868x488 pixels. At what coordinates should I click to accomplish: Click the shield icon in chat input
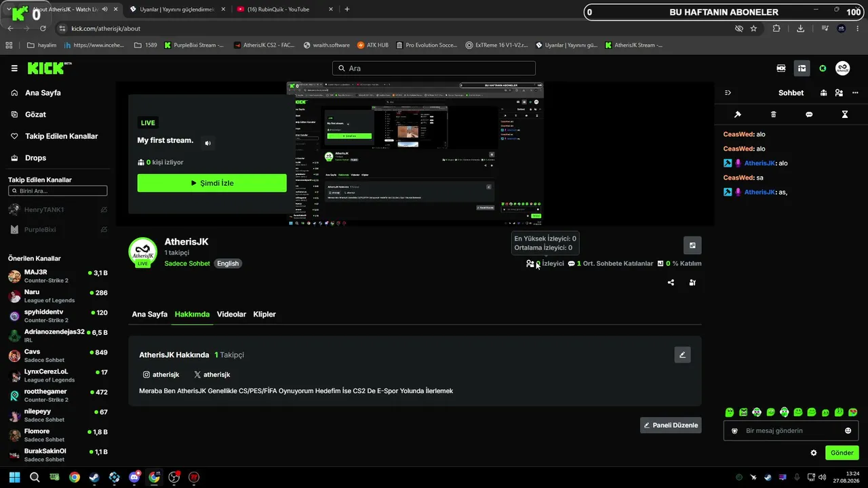(734, 431)
